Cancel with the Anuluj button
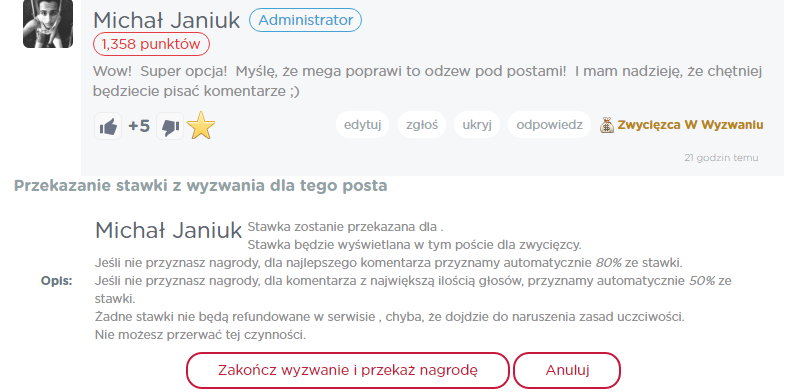Viewport: 788px width, 392px height. (x=567, y=370)
